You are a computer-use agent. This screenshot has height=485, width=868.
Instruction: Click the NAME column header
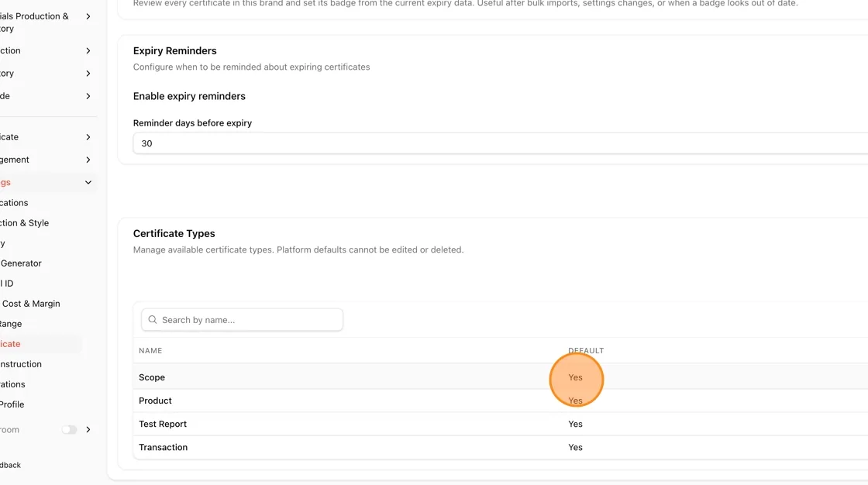(150, 350)
